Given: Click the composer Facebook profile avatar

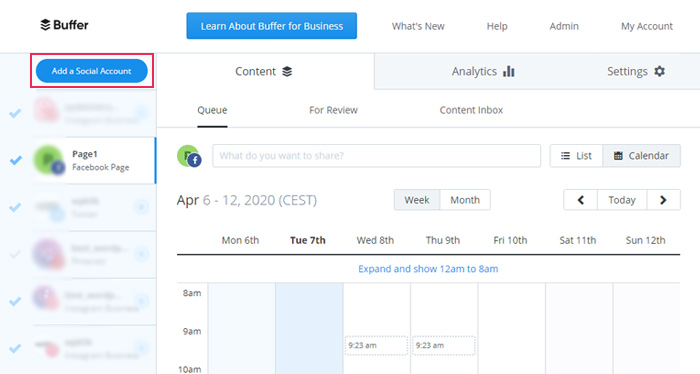Looking at the screenshot, I should [x=189, y=156].
